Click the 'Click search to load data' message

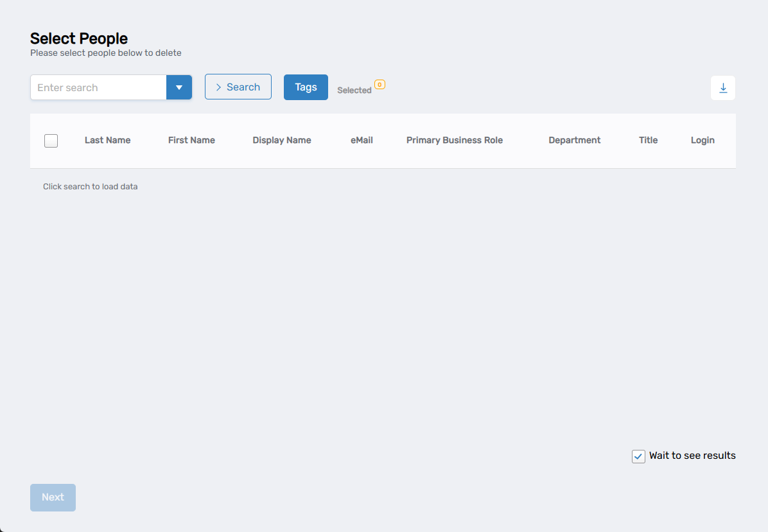click(x=91, y=187)
